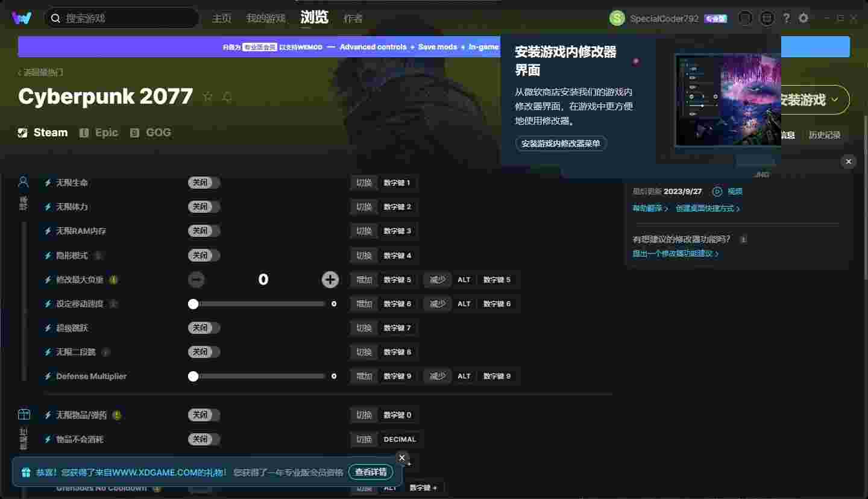The height and width of the screenshot is (499, 868).
Task: Open the settings gear icon
Action: pos(804,19)
